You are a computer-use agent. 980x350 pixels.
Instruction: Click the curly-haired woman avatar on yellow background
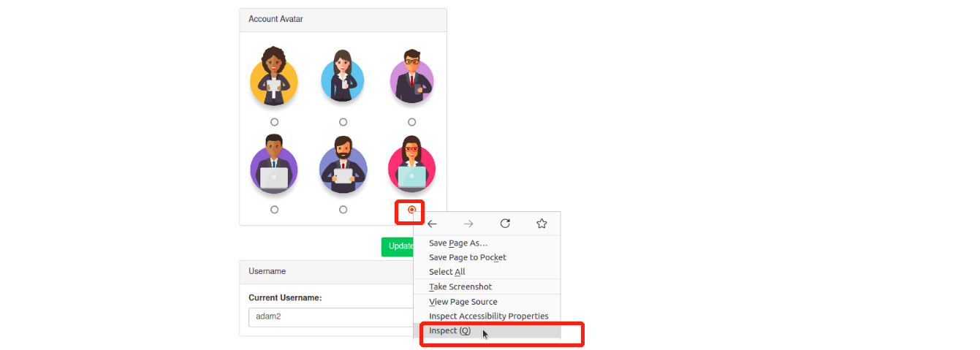tap(274, 77)
